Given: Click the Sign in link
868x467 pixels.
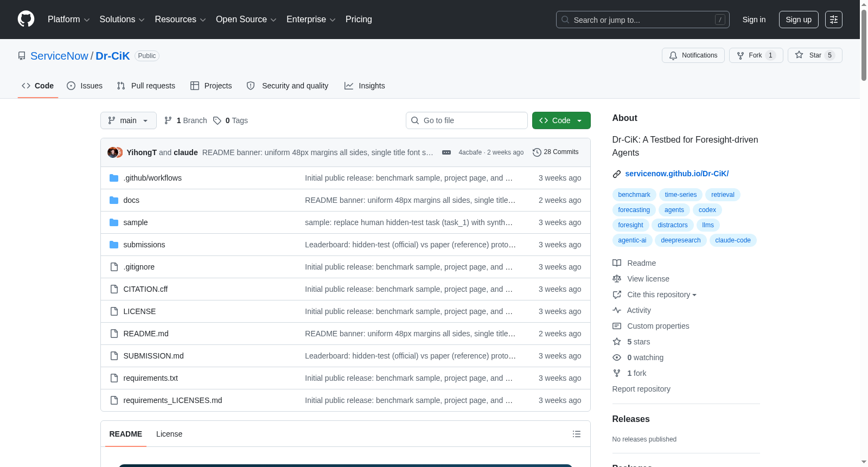Looking at the screenshot, I should tap(754, 20).
